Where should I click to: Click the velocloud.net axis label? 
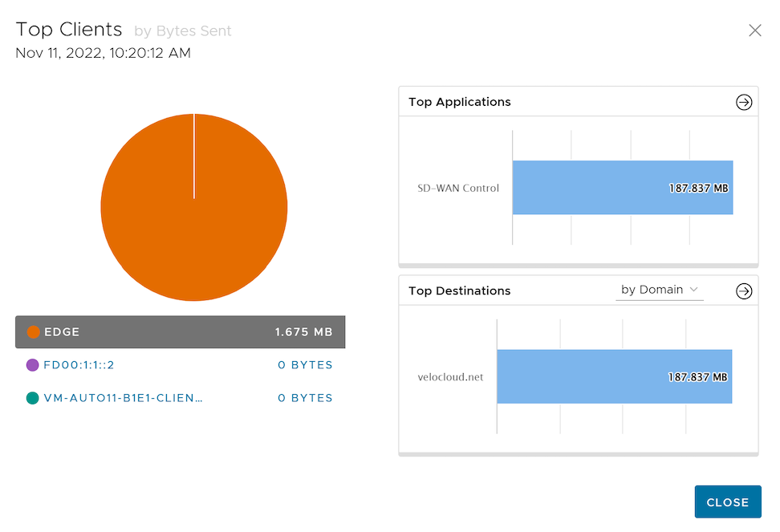[x=451, y=377]
